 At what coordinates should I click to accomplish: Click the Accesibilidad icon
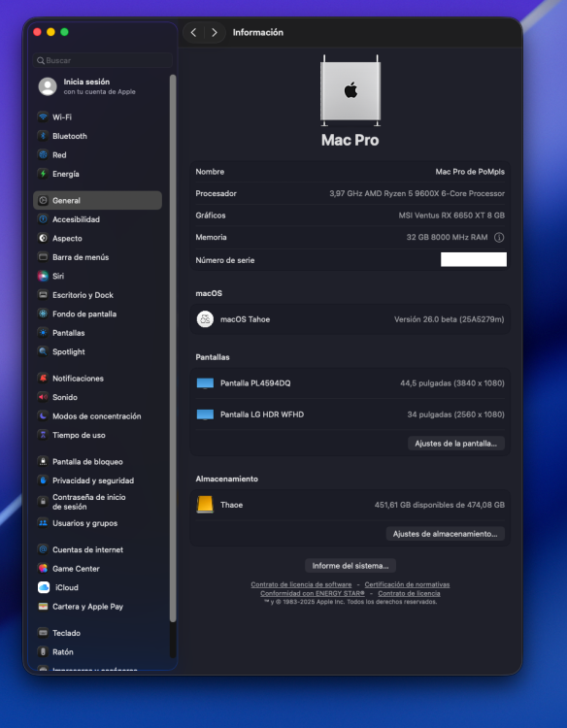[43, 219]
